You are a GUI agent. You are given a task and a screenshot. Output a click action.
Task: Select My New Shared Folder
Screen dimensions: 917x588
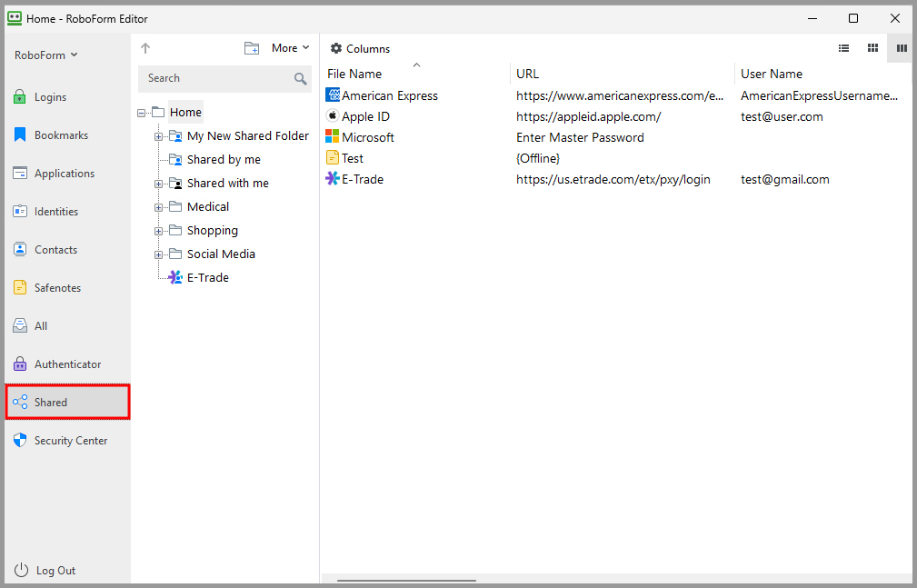[247, 135]
